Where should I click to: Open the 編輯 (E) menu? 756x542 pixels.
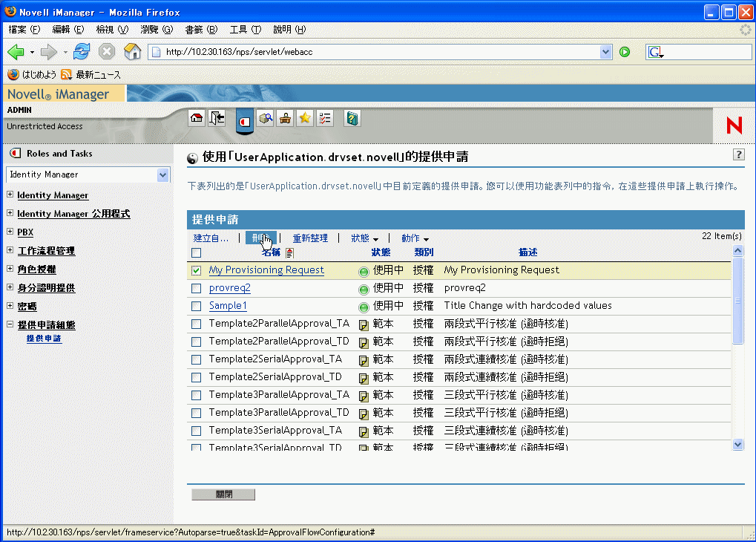point(68,30)
